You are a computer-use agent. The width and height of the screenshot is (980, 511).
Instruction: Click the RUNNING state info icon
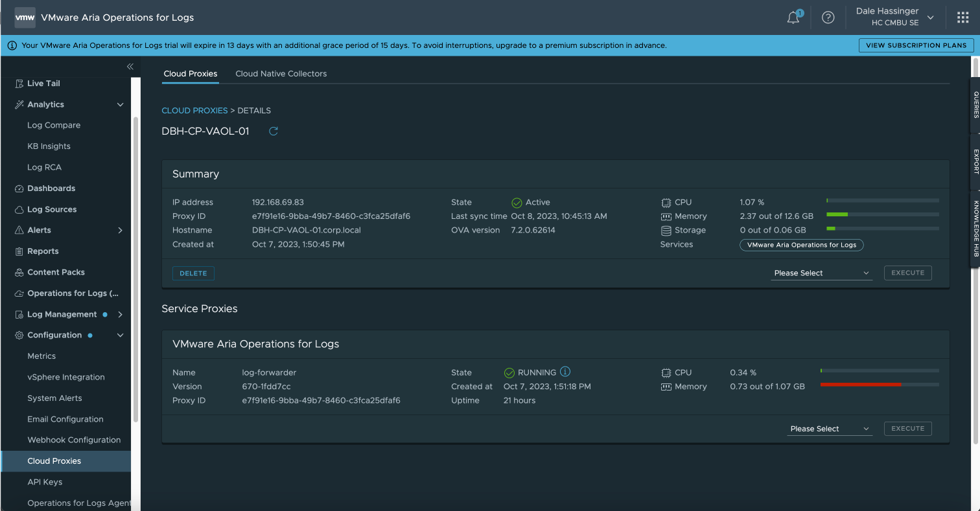(565, 372)
